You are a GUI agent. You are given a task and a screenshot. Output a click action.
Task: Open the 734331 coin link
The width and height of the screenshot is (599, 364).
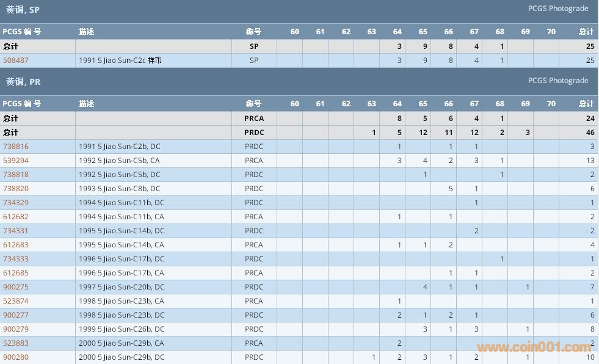[x=16, y=231]
